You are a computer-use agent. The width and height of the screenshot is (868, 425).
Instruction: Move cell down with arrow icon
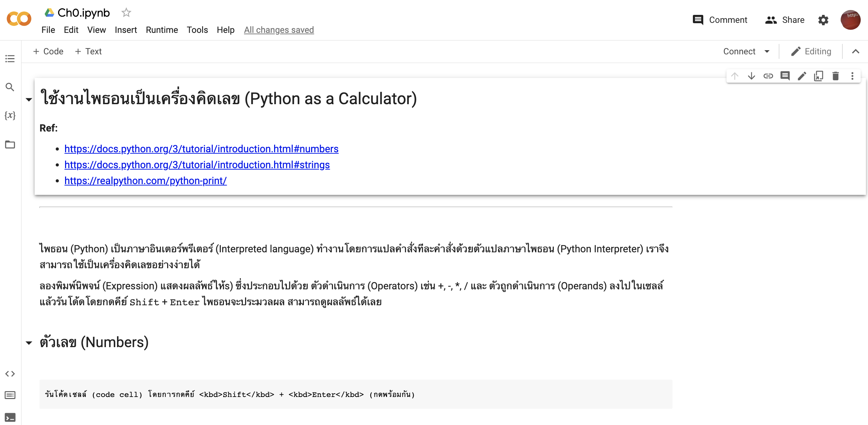tap(751, 76)
